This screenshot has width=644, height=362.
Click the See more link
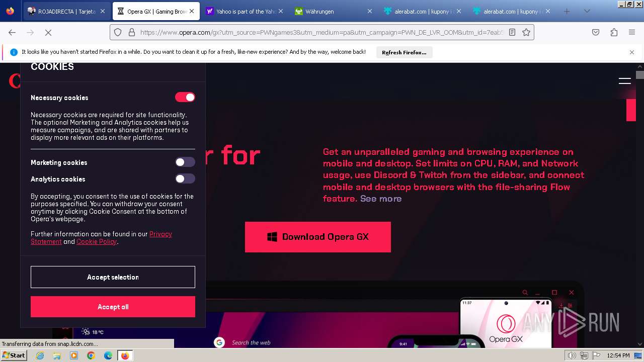pos(381,199)
